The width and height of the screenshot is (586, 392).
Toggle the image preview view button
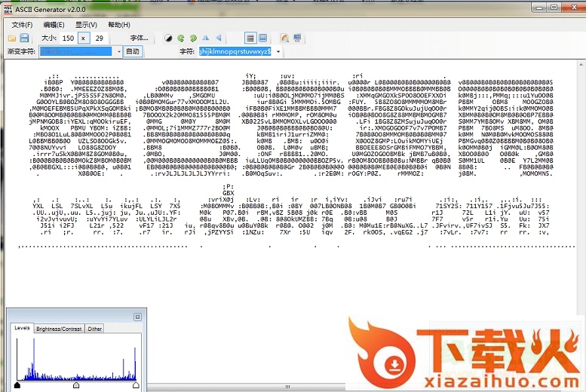pyautogui.click(x=262, y=38)
